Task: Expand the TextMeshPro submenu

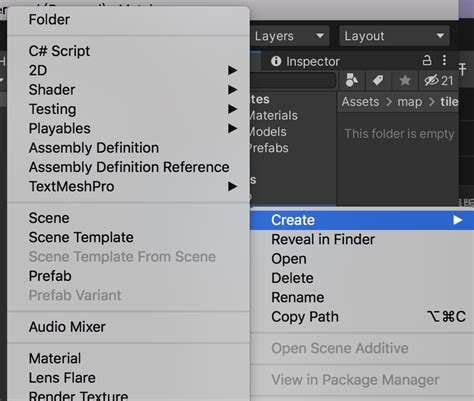Action: click(x=128, y=186)
